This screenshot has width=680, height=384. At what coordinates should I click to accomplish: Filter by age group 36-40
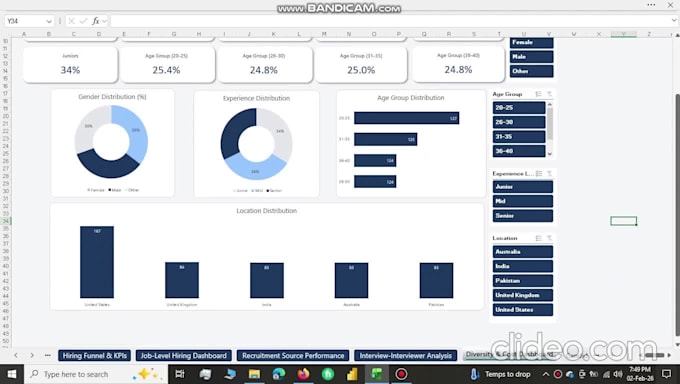(519, 151)
